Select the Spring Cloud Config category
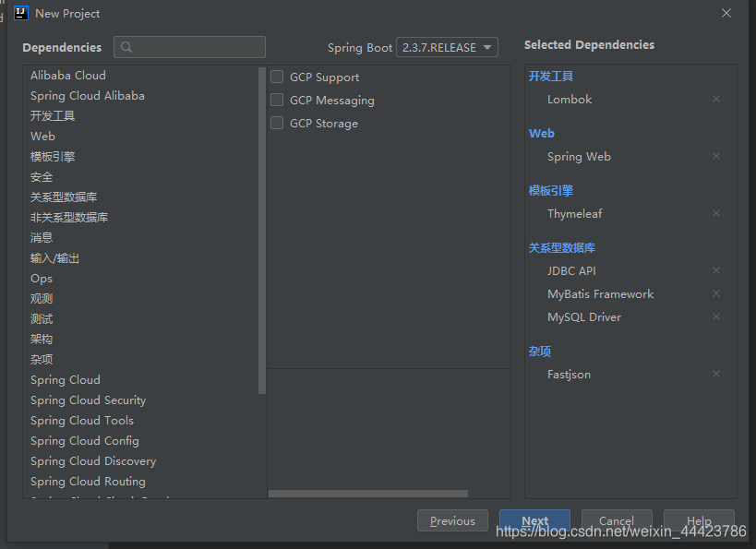The width and height of the screenshot is (756, 549). (x=84, y=440)
